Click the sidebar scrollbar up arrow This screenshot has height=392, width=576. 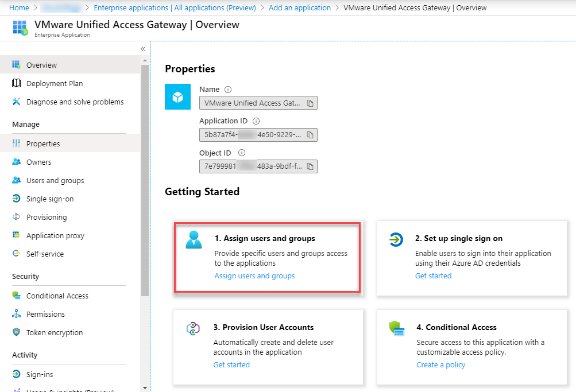(x=145, y=60)
